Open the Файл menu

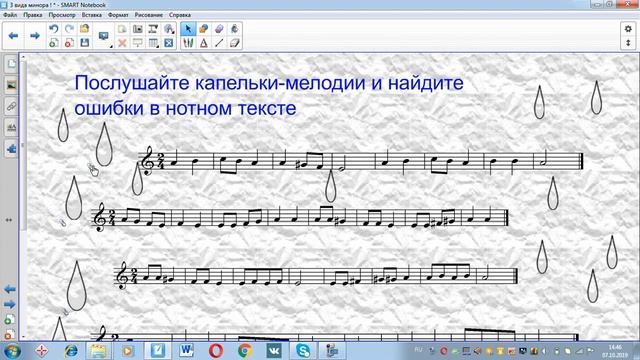(10, 15)
